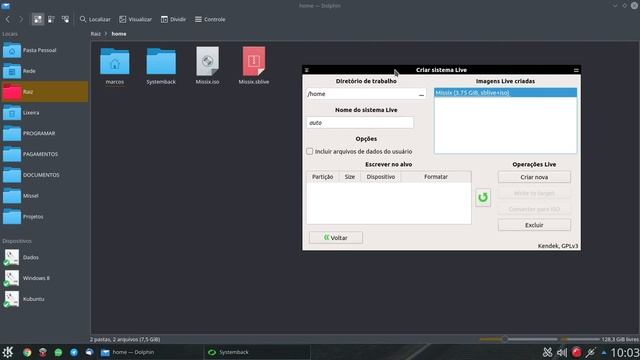Select the Missix live image entry

pyautogui.click(x=505, y=93)
